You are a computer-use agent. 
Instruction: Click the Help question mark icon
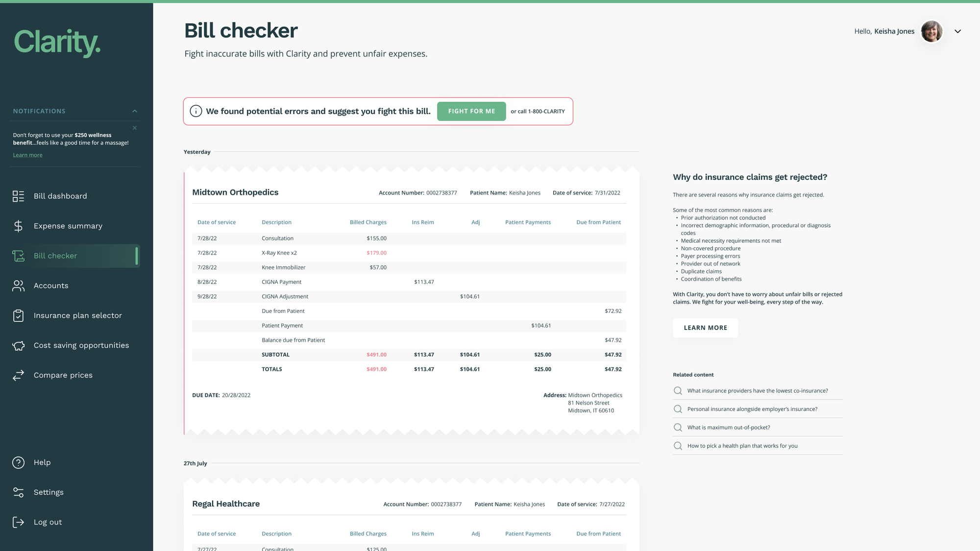[18, 462]
